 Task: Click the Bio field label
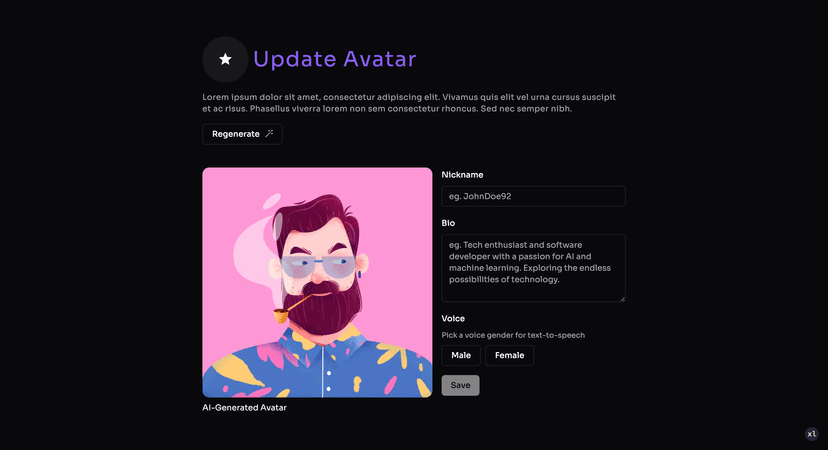(x=448, y=223)
